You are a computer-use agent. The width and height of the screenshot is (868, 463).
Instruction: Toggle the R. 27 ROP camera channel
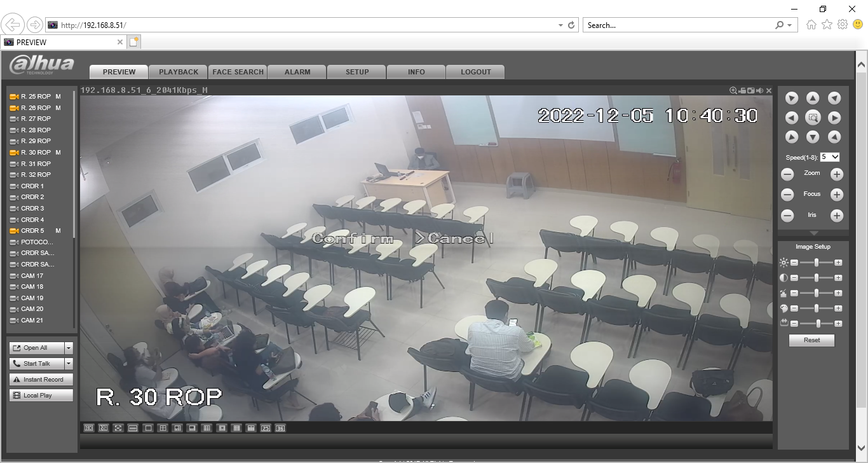point(36,119)
